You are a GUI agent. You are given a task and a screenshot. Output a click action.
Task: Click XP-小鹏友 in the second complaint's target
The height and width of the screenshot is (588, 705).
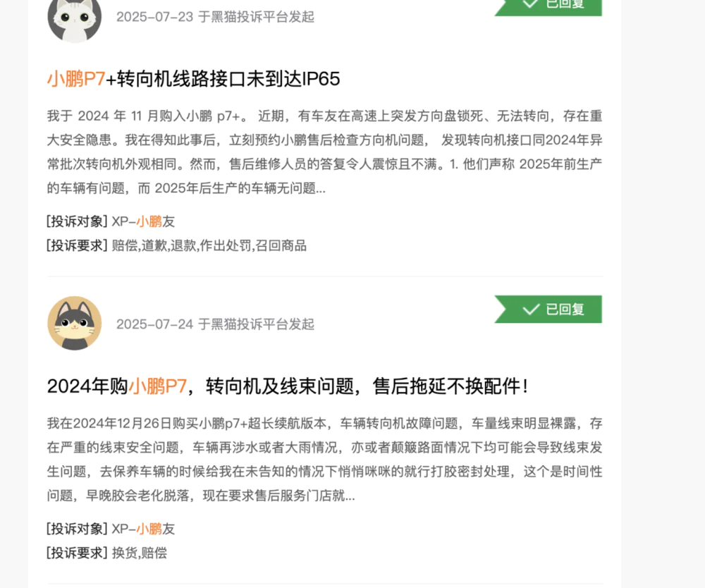pos(143,529)
